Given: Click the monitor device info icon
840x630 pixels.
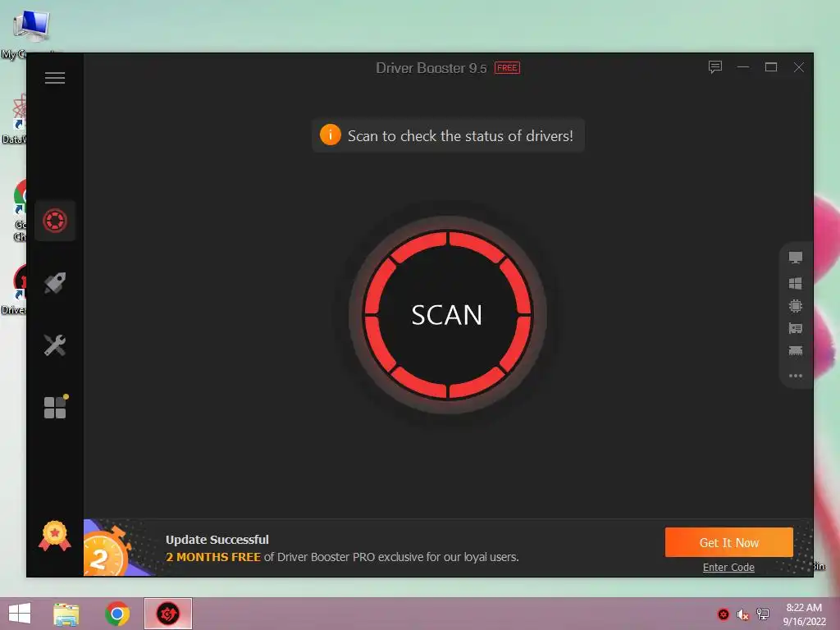Looking at the screenshot, I should (796, 258).
